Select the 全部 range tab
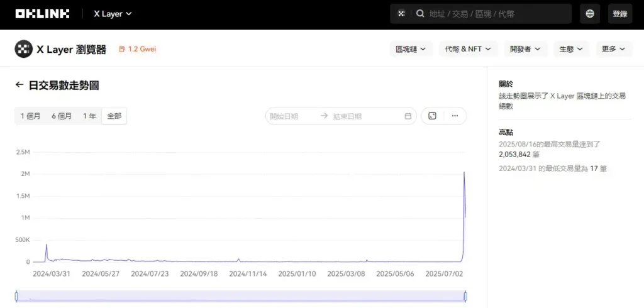Screen dimensions: 644x308 (114, 116)
